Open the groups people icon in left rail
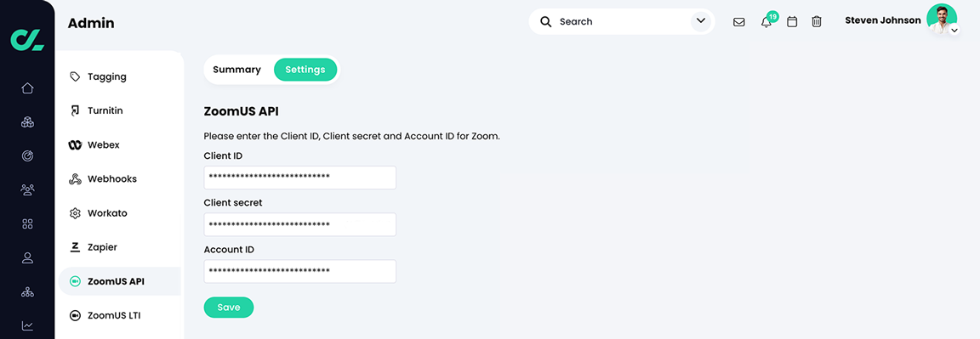The height and width of the screenshot is (339, 980). click(x=27, y=189)
